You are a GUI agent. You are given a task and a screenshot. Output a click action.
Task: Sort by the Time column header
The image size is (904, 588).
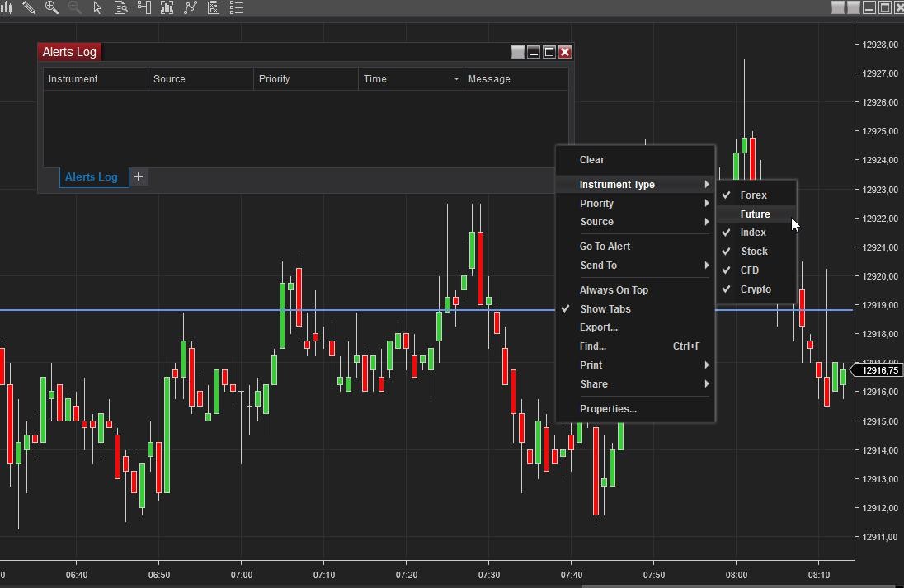[411, 79]
